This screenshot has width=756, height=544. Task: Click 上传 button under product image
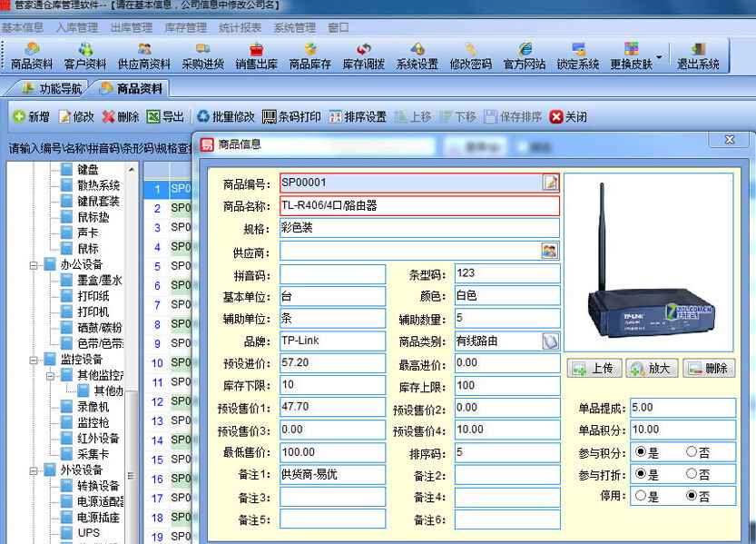point(594,369)
